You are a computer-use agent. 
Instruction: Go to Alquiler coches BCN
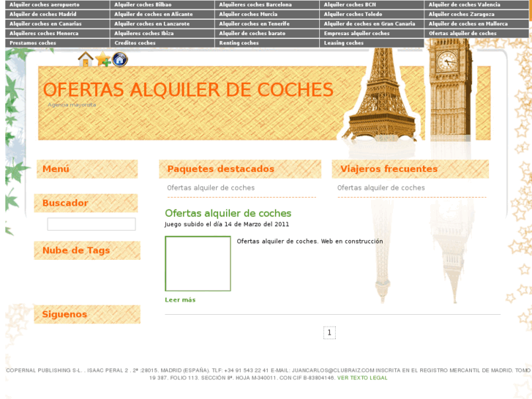point(372,4)
